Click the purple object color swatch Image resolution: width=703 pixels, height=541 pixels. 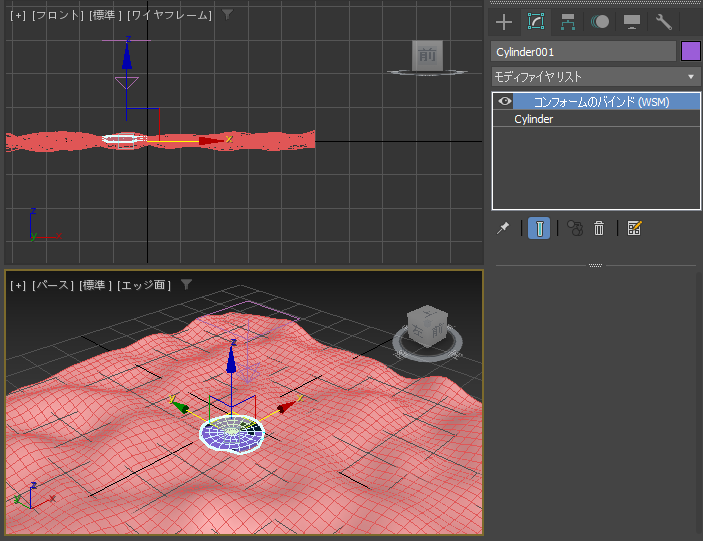tap(690, 51)
